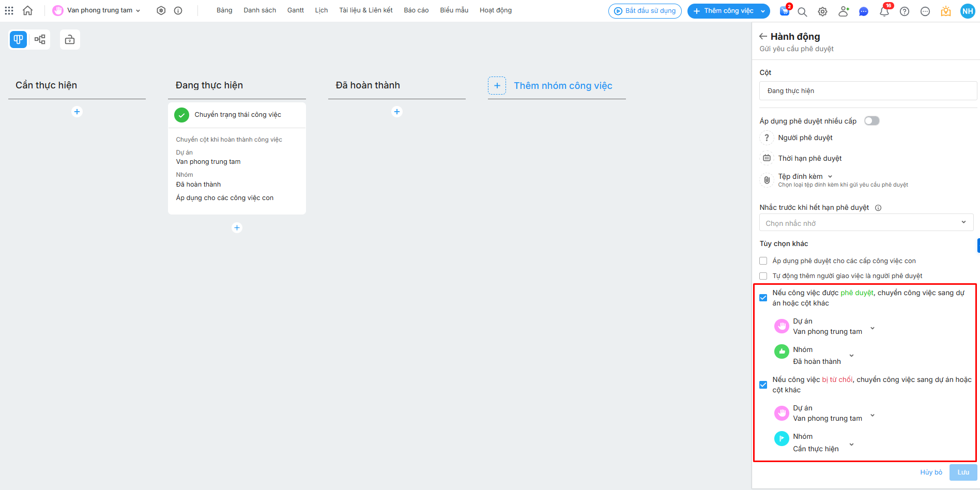Open the Van phong trung tam project switcher

[x=97, y=10]
